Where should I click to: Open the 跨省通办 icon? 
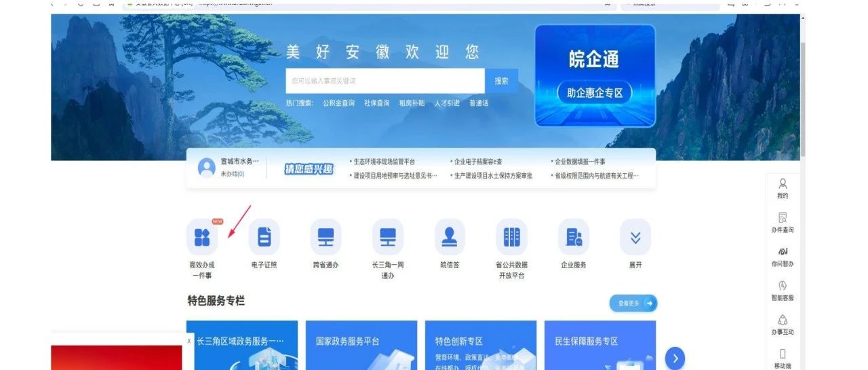pyautogui.click(x=325, y=237)
